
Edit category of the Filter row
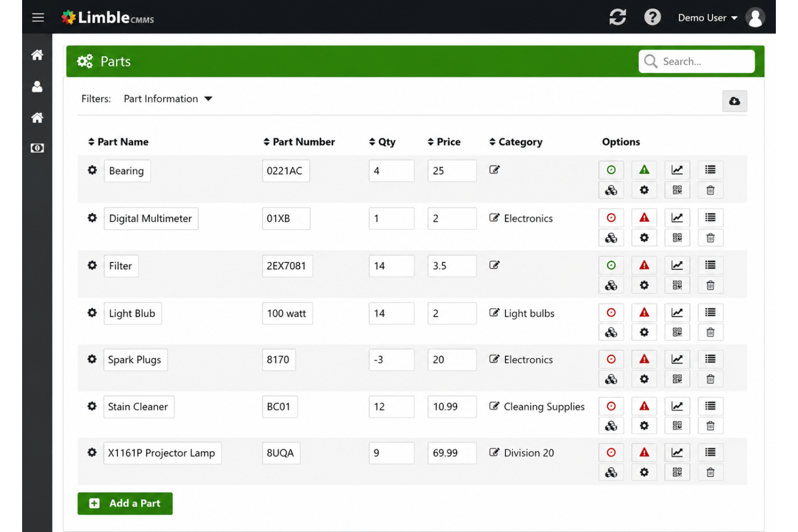tap(494, 265)
